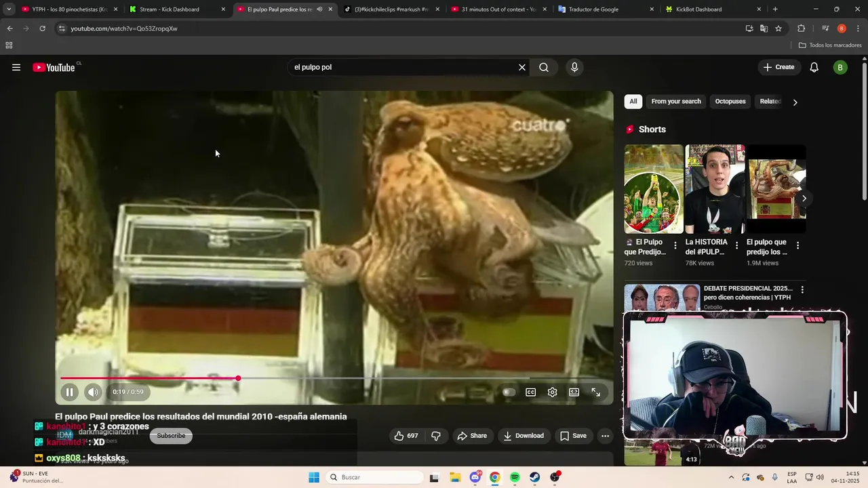This screenshot has width=868, height=488.
Task: Switch to YTPH los 80 pinochetistas tab
Action: [x=70, y=9]
